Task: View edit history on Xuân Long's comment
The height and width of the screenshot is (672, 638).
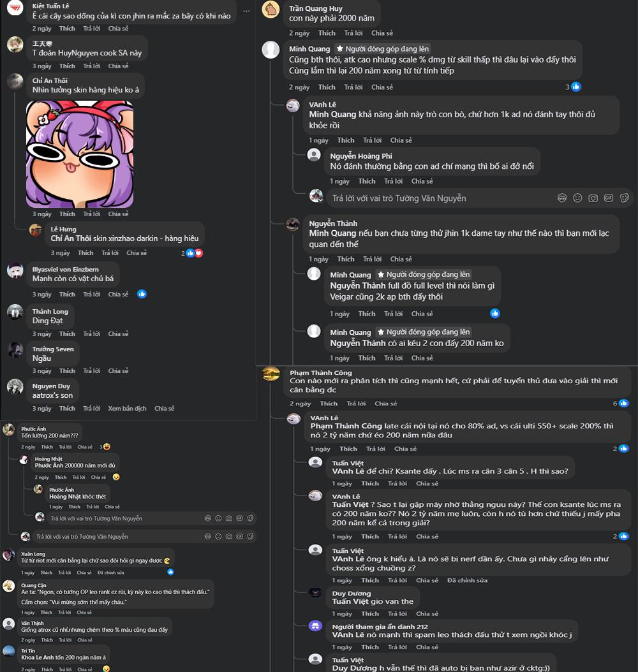Action: coord(110,573)
